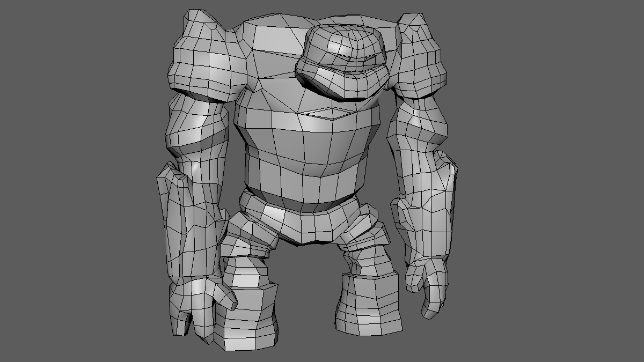The width and height of the screenshot is (644, 362).
Task: Select the foot block on the left side
Action: pyautogui.click(x=250, y=319)
